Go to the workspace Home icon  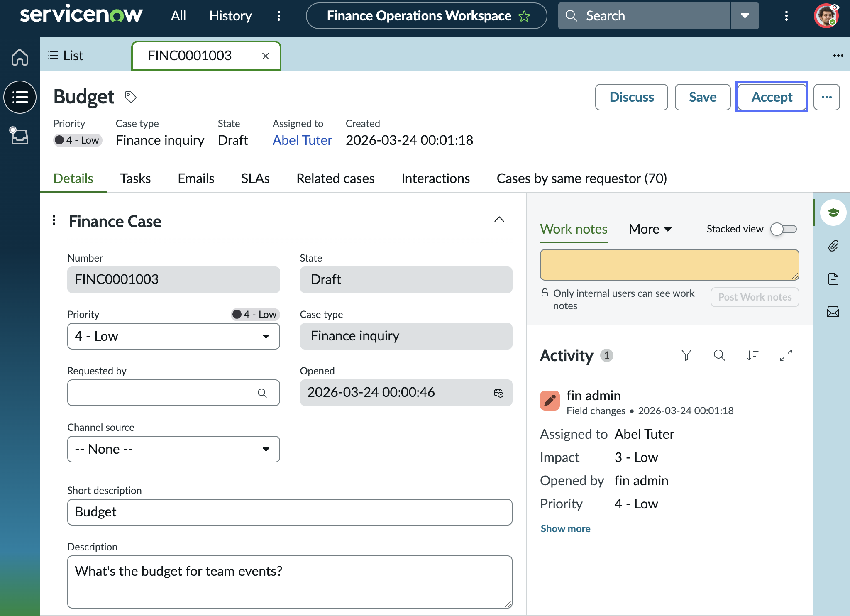pos(20,57)
